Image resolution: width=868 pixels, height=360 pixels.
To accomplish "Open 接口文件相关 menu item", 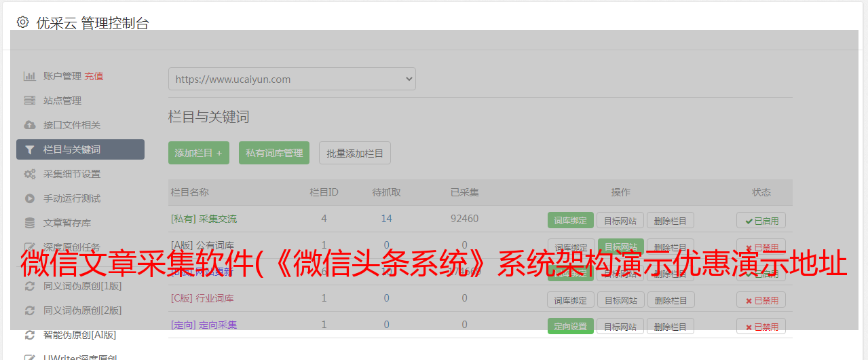I will tap(72, 125).
